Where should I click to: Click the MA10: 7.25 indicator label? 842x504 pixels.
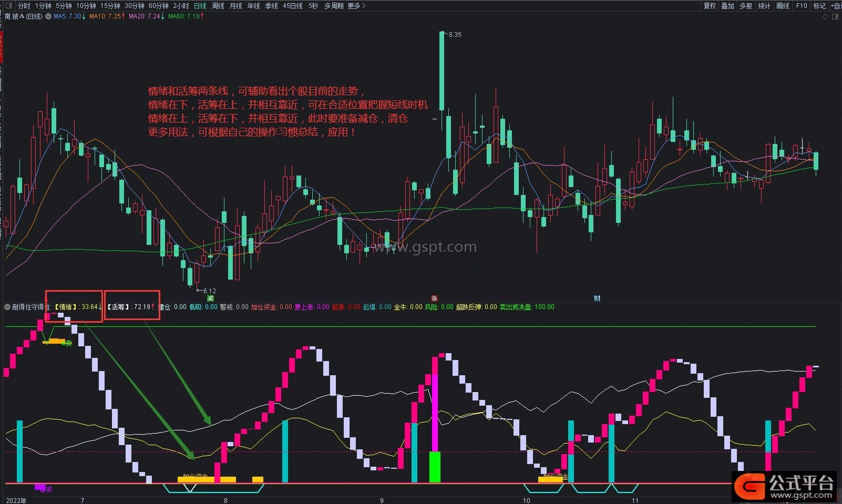tap(107, 17)
